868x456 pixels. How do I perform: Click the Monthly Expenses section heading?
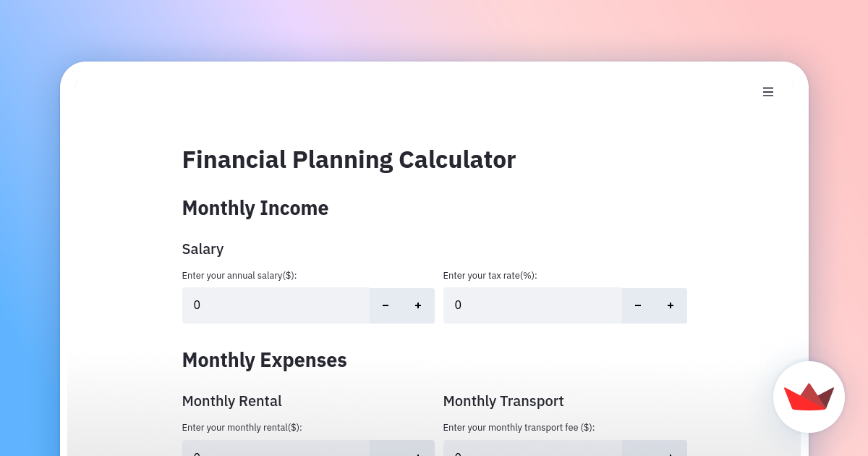pyautogui.click(x=265, y=360)
